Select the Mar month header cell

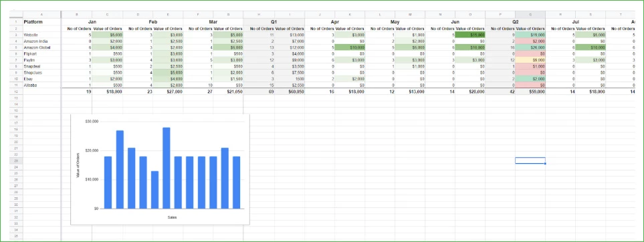click(213, 22)
